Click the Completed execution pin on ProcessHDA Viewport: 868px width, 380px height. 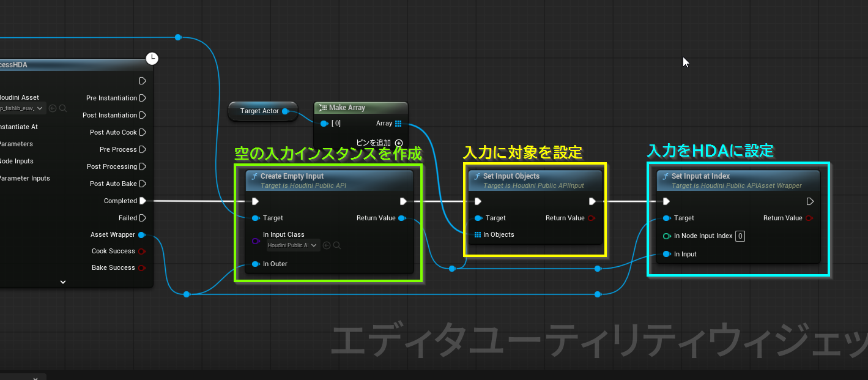click(143, 201)
